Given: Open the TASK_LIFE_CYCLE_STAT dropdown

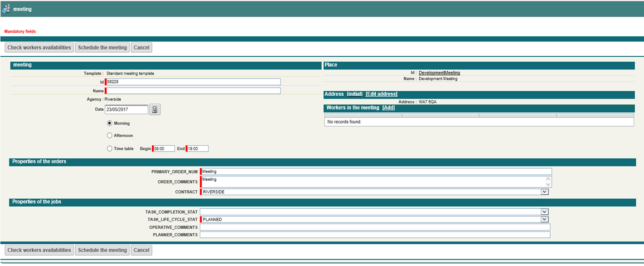Looking at the screenshot, I should tap(545, 219).
